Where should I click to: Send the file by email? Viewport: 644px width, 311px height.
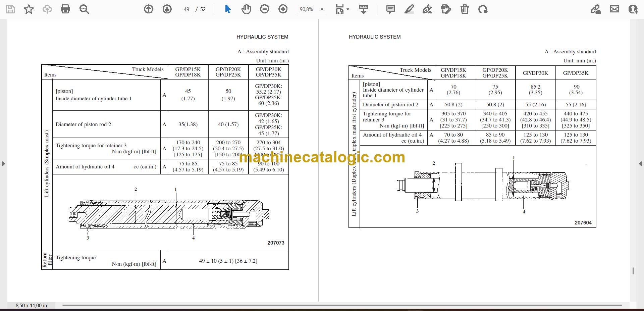point(614,9)
